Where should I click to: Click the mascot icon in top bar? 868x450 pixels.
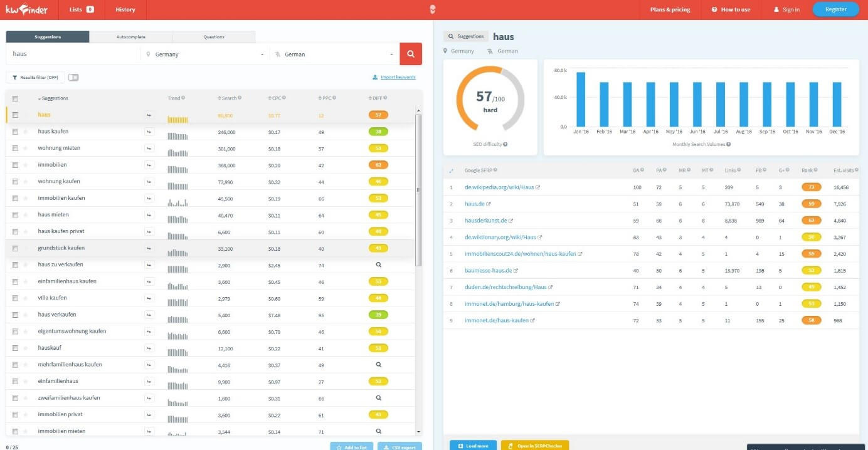tap(433, 9)
